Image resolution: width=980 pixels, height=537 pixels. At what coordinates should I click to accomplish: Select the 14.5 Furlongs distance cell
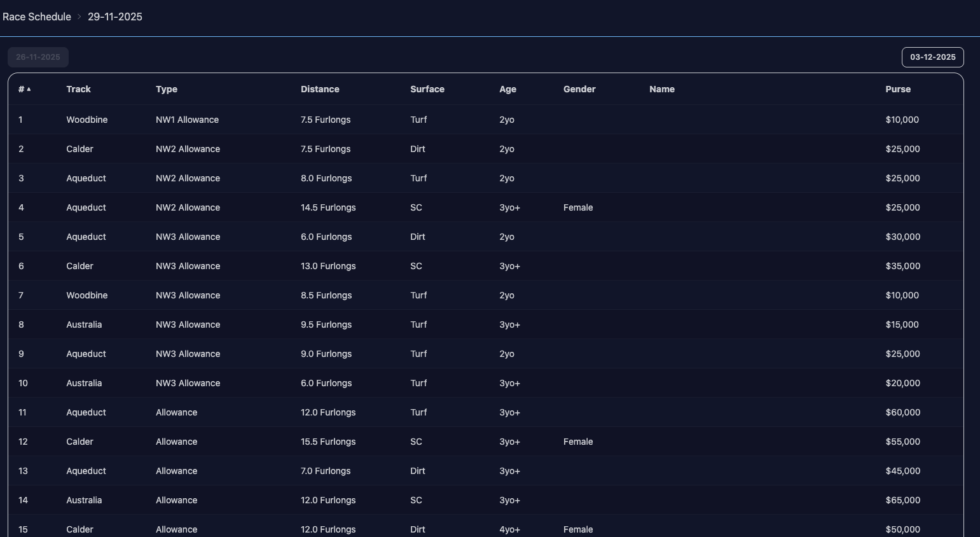point(328,207)
